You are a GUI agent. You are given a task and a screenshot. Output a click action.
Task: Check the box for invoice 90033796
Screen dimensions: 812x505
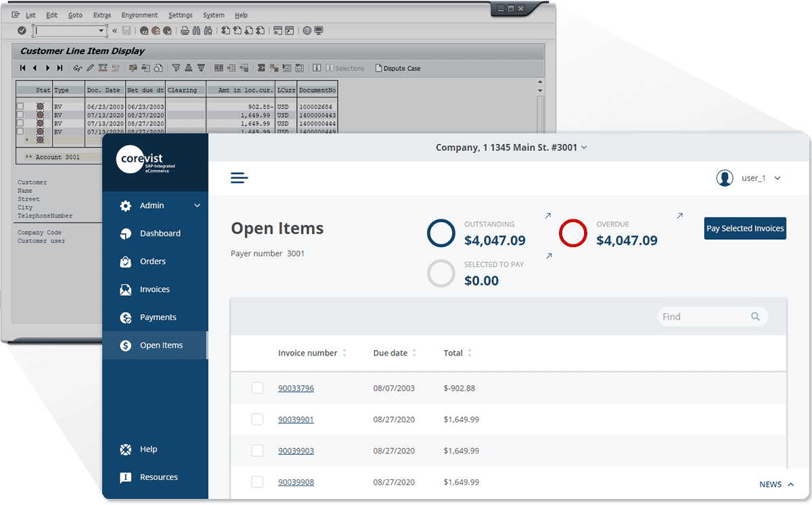tap(257, 388)
